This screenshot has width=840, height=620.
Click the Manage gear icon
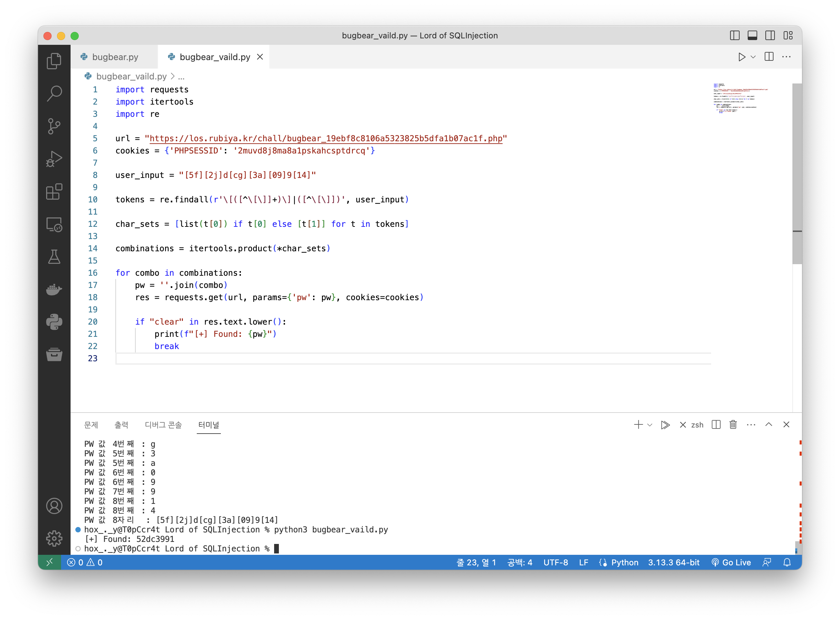[54, 539]
